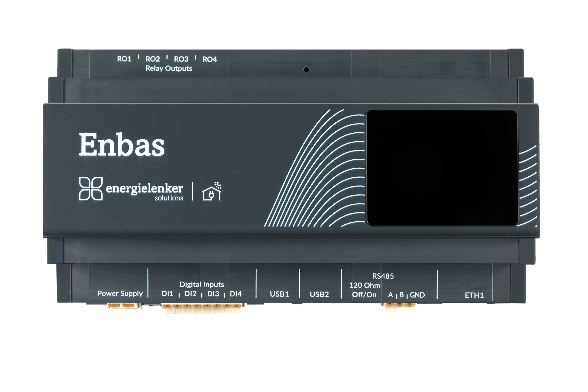The width and height of the screenshot is (588, 392).
Task: Click the energielenker four-leaf logo icon
Action: pos(91,189)
